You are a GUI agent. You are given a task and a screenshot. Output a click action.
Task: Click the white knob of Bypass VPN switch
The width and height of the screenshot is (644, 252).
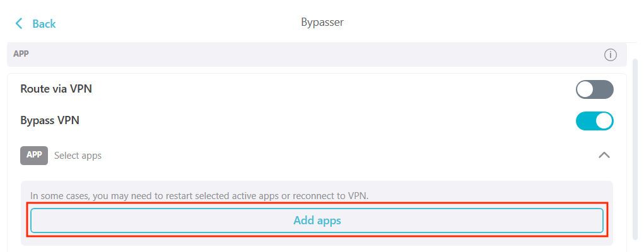[x=604, y=121]
